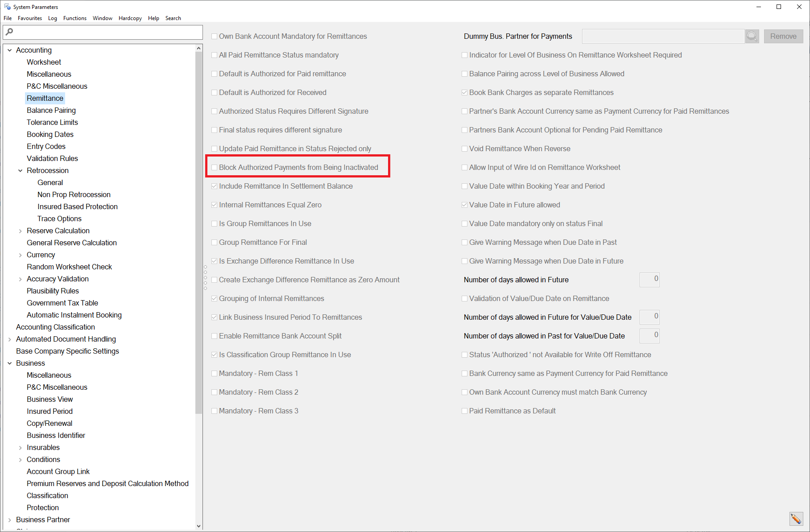The height and width of the screenshot is (532, 810).
Task: Enable Mandatory - Rem Class 1
Action: click(x=215, y=373)
